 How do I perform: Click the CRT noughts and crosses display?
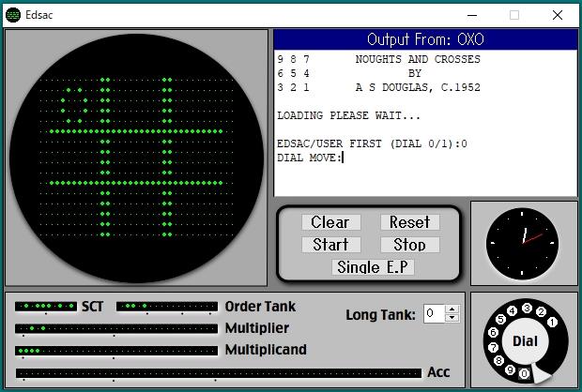[x=137, y=158]
